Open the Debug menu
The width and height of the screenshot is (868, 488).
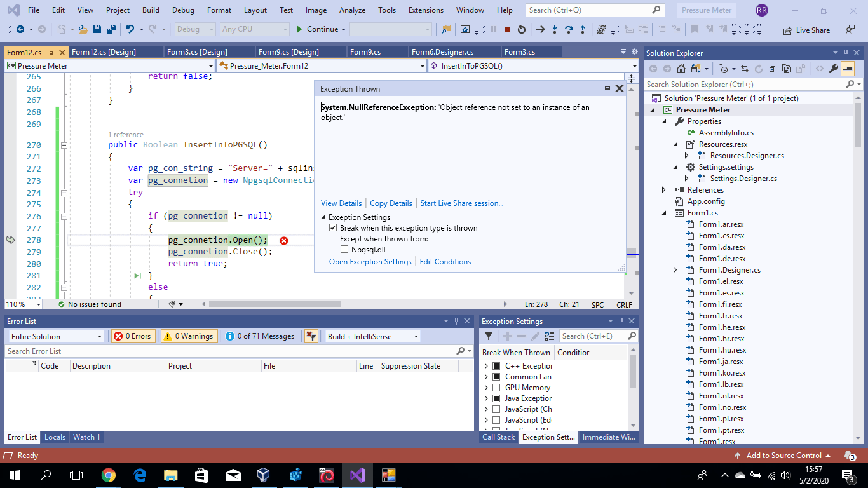coord(183,10)
